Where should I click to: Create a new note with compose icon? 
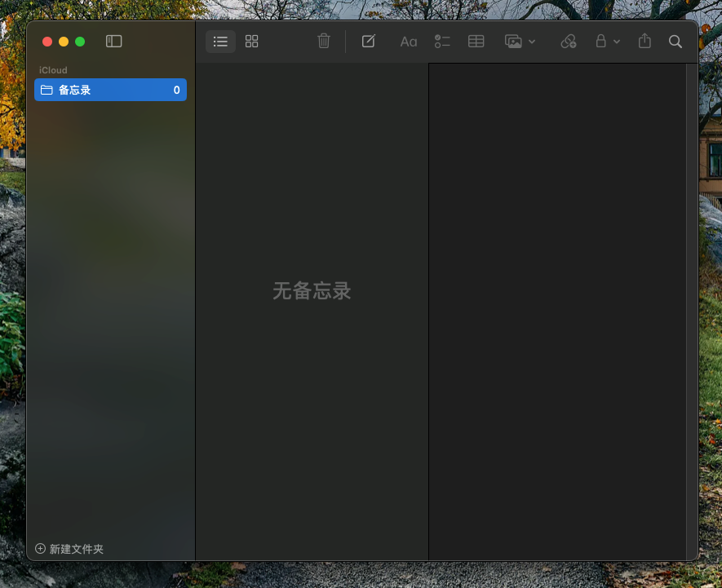(369, 42)
